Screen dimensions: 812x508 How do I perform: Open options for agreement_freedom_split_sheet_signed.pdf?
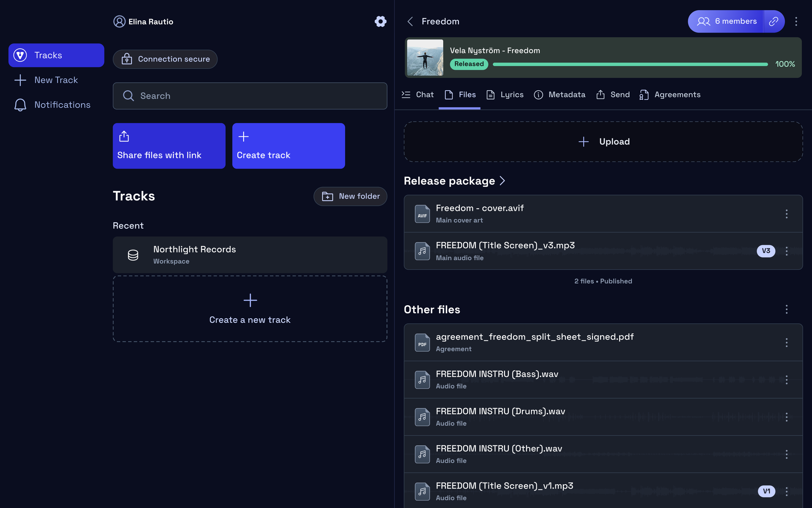pos(786,342)
